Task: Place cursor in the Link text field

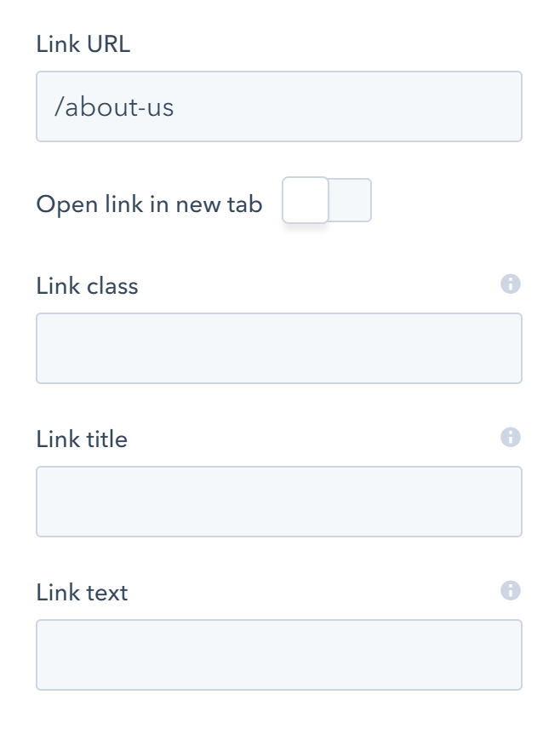Action: tap(279, 654)
